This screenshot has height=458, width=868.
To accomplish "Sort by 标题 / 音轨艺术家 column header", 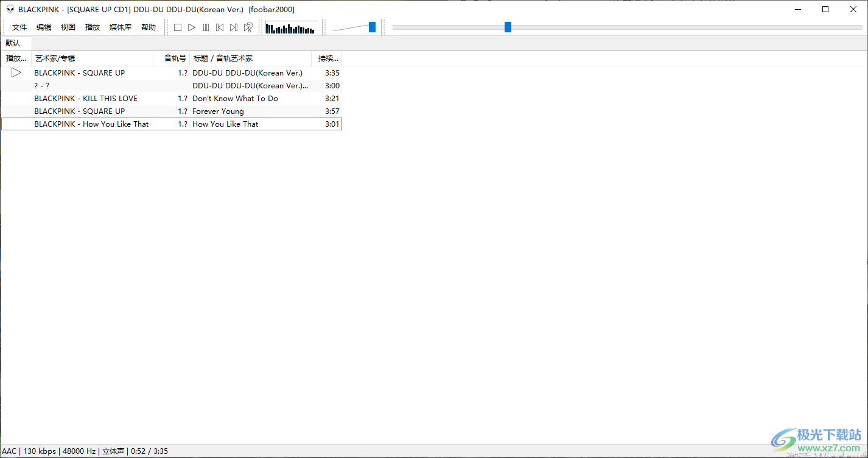I will [x=251, y=58].
